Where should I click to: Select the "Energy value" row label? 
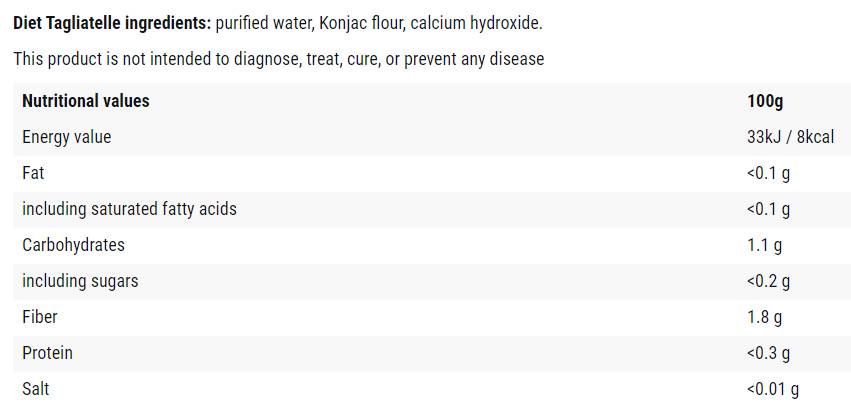pos(66,137)
